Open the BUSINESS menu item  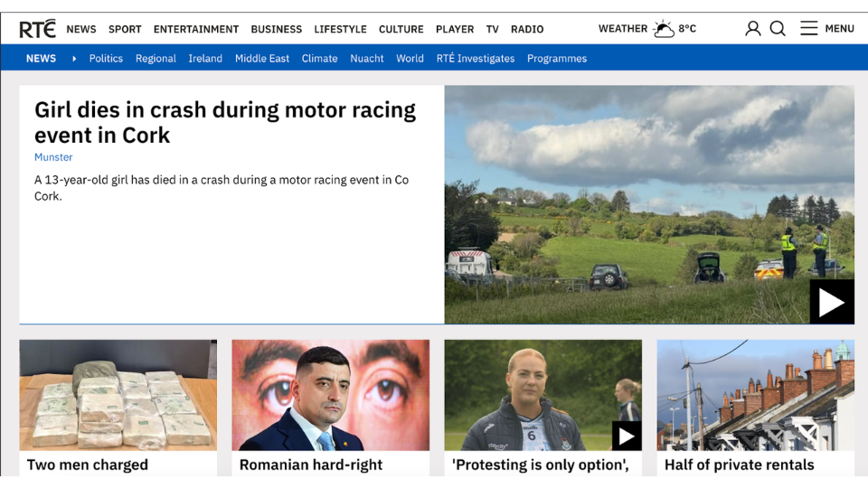pos(277,29)
